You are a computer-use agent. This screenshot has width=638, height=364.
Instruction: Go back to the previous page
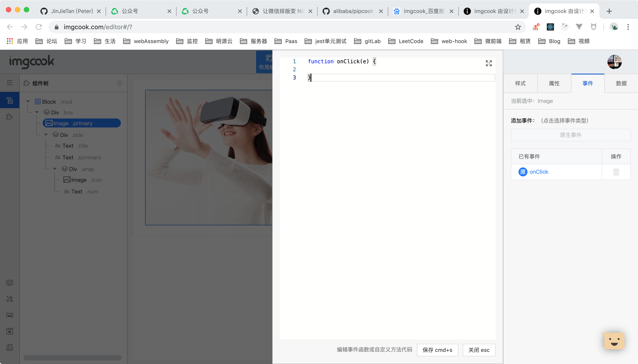[10, 27]
